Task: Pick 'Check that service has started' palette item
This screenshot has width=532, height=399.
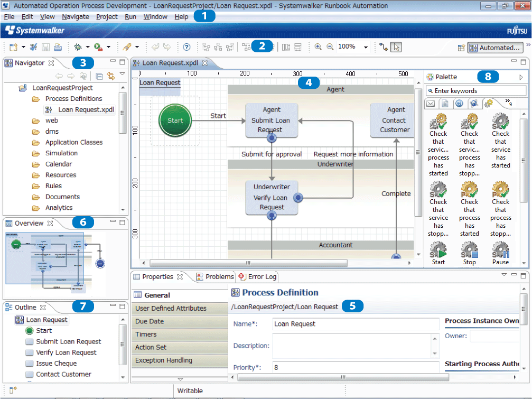Action: pos(501,141)
